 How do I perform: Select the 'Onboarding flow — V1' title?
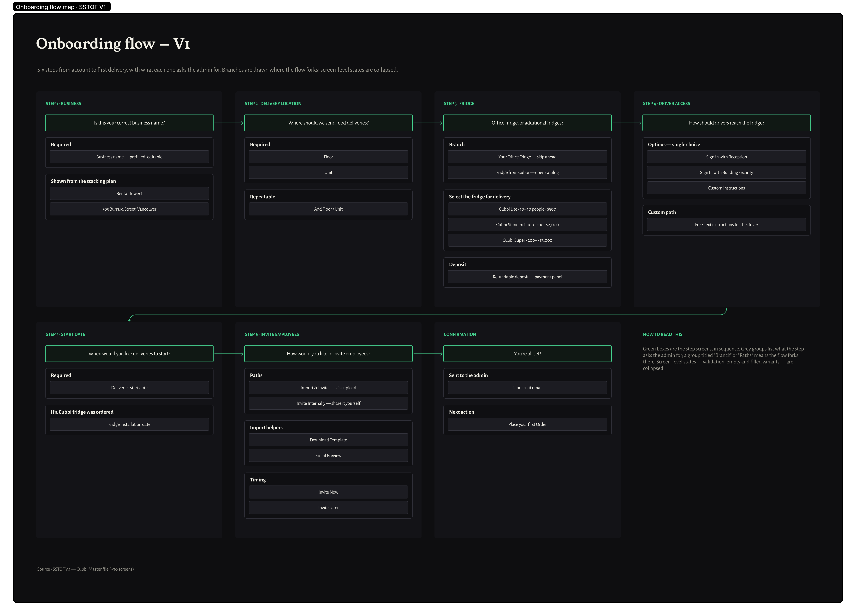click(113, 43)
